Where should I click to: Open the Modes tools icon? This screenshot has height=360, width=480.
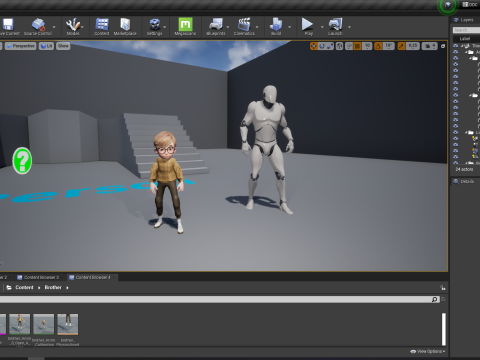tap(73, 25)
